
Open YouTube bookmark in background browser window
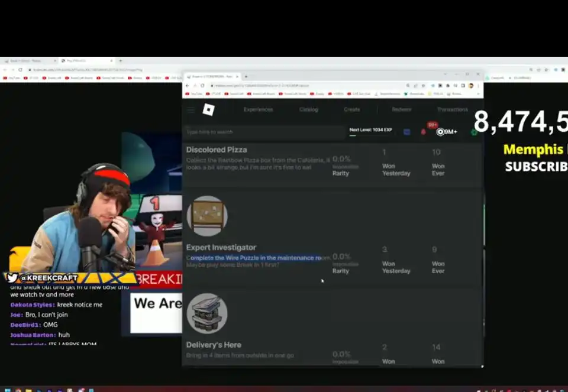pos(12,78)
